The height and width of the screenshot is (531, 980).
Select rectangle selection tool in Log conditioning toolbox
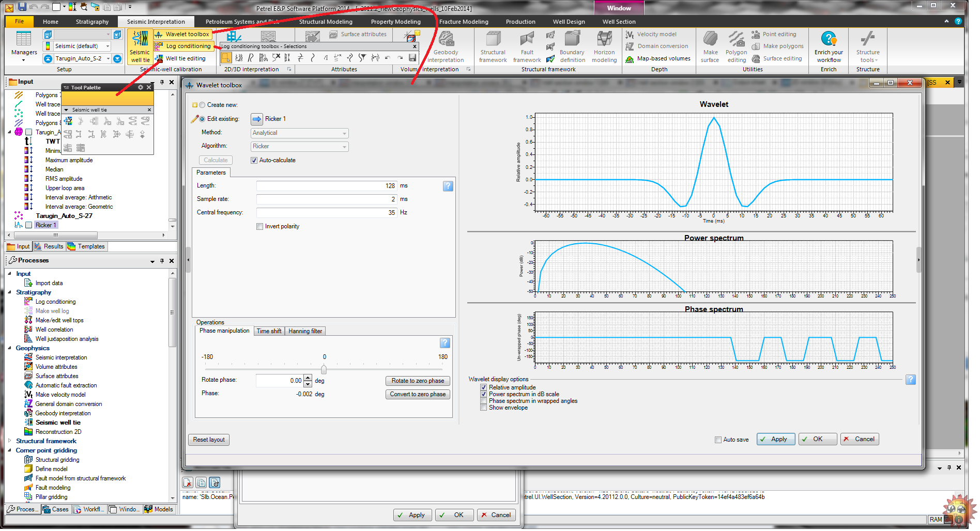(x=226, y=57)
